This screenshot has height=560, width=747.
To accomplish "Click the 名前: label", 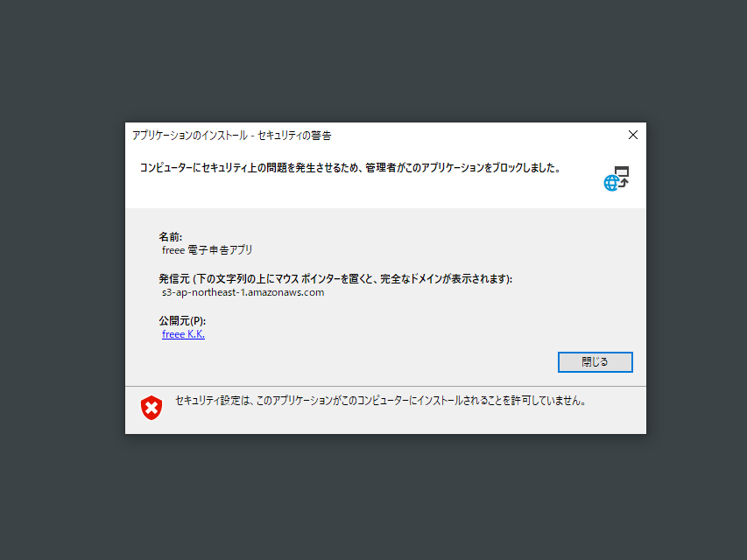I will 171,236.
